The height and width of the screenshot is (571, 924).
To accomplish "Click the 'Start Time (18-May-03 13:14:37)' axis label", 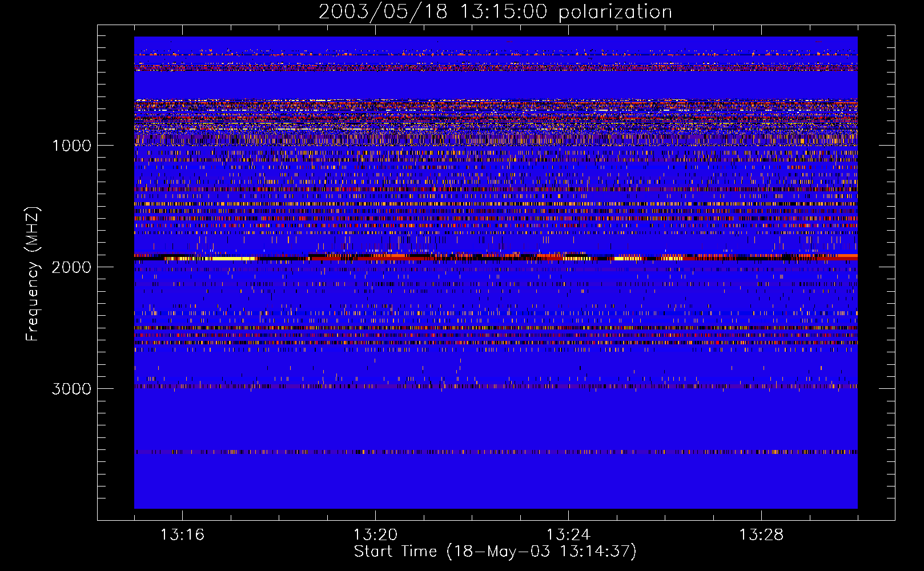I will 495,552.
